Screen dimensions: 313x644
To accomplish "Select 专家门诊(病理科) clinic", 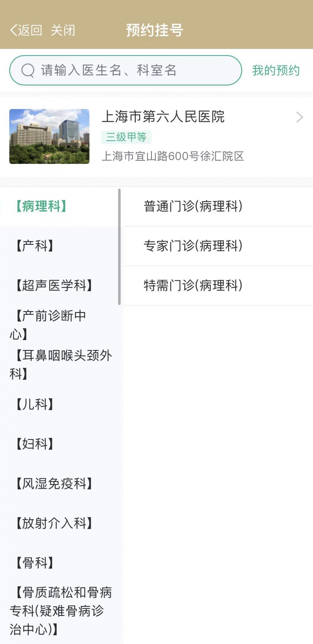I will [193, 246].
